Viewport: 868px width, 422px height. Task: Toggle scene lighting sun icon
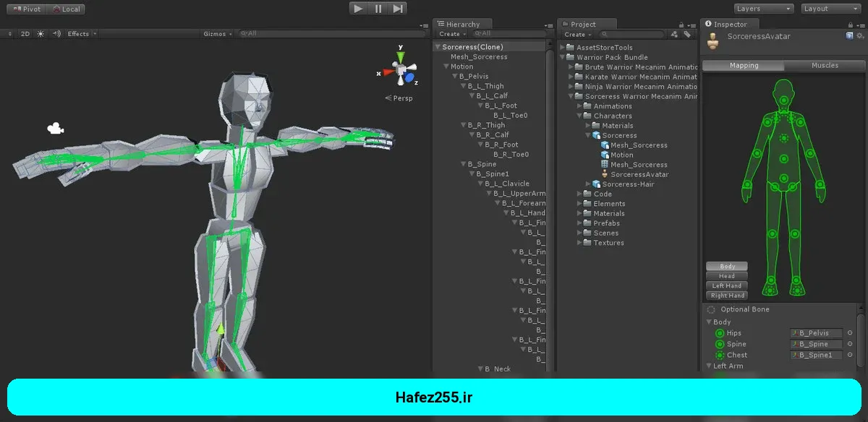coord(41,34)
